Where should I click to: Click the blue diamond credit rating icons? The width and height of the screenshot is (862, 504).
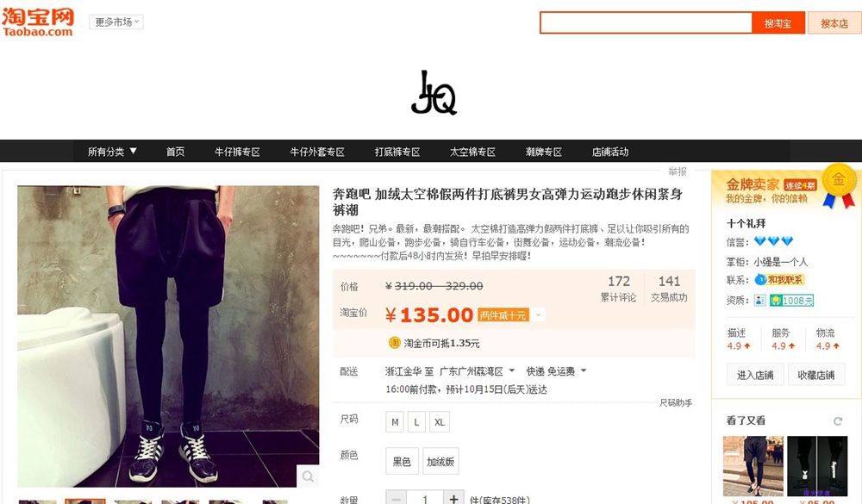tap(773, 240)
